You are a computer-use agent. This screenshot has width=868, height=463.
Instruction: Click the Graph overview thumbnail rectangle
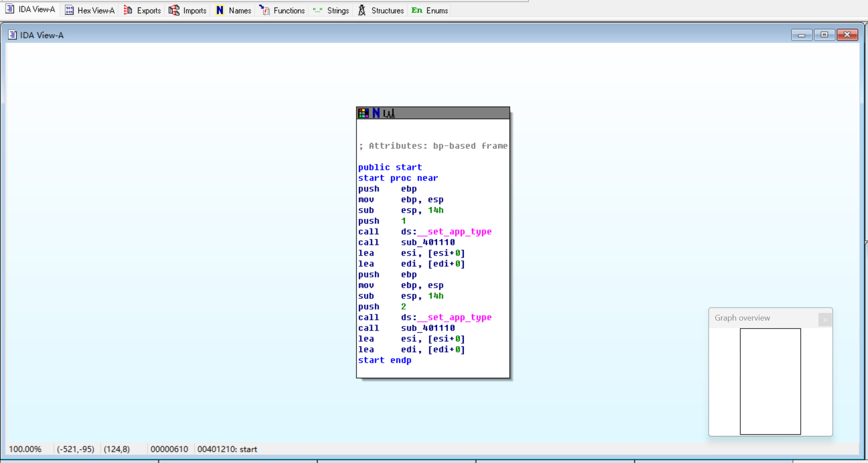click(x=770, y=381)
